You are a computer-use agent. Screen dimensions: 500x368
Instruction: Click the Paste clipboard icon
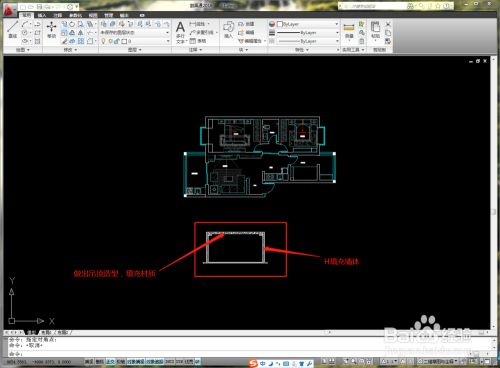click(x=375, y=29)
